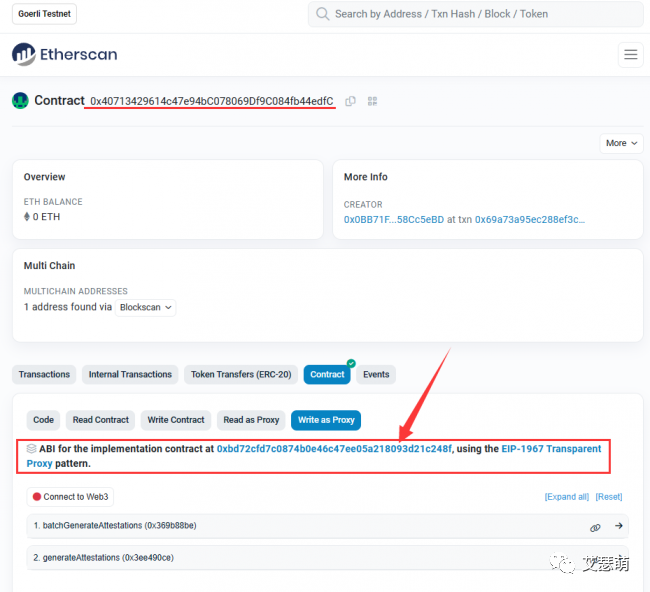Viewport: 650px width, 592px height.
Task: Open the More dropdown
Action: click(x=621, y=143)
